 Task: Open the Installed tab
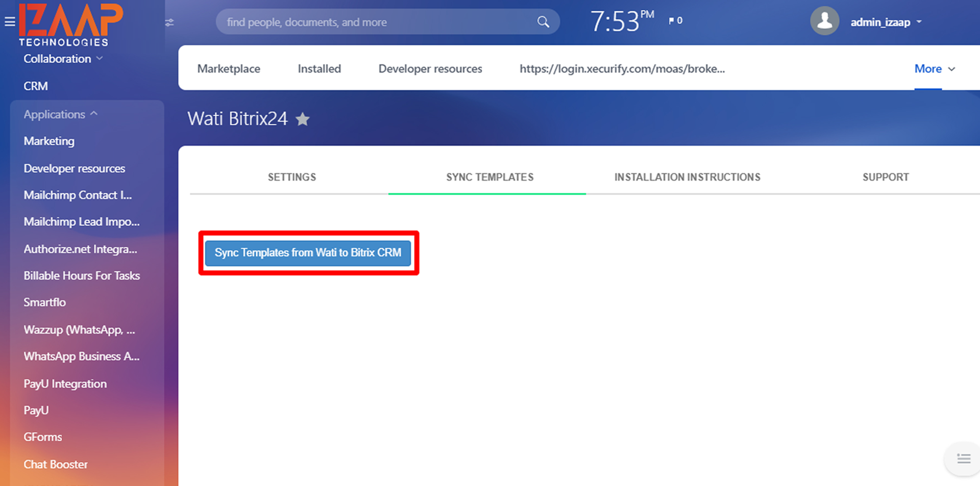[319, 69]
